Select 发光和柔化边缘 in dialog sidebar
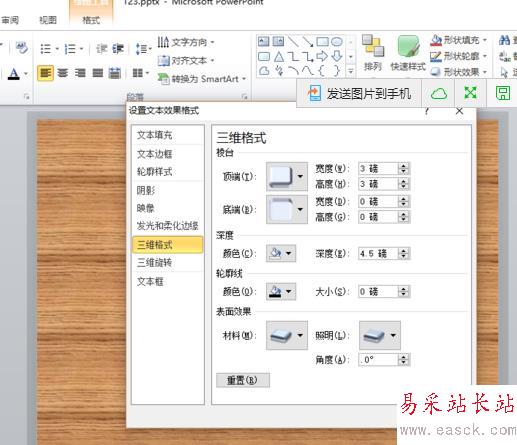 click(168, 226)
